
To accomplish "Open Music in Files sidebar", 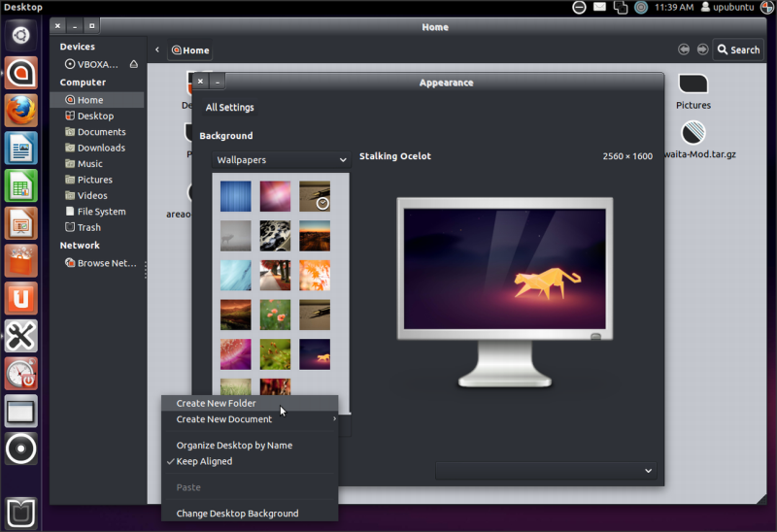I will tap(97, 163).
